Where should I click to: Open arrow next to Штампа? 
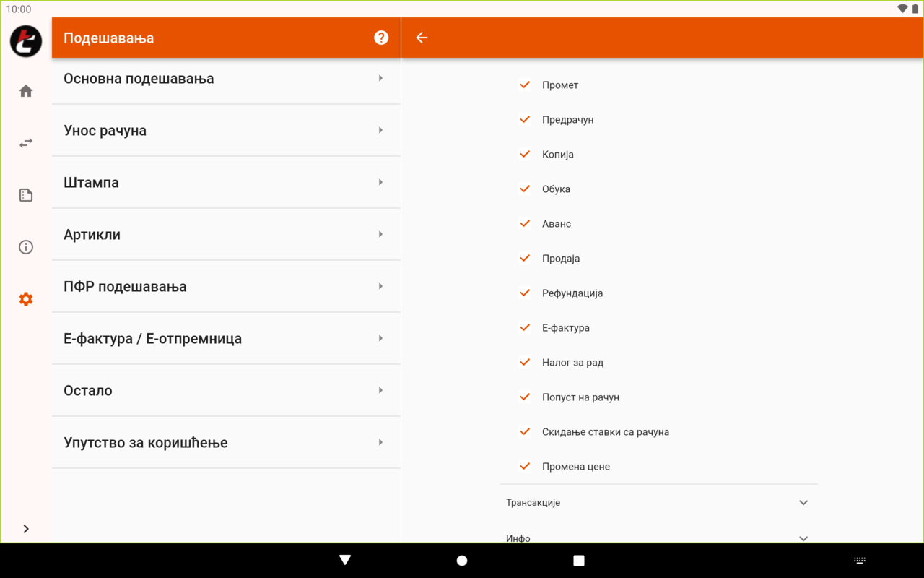380,182
